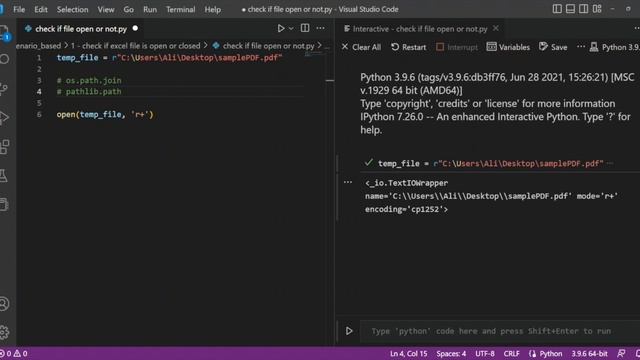Focus the interactive code input field
The height and width of the screenshot is (360, 640).
[500, 331]
